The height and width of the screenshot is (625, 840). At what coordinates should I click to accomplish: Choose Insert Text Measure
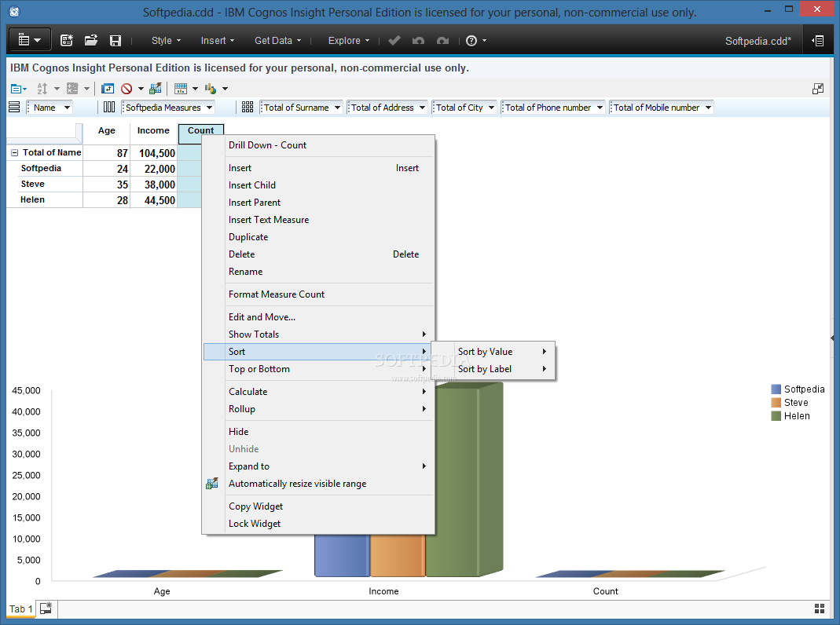(x=319, y=220)
